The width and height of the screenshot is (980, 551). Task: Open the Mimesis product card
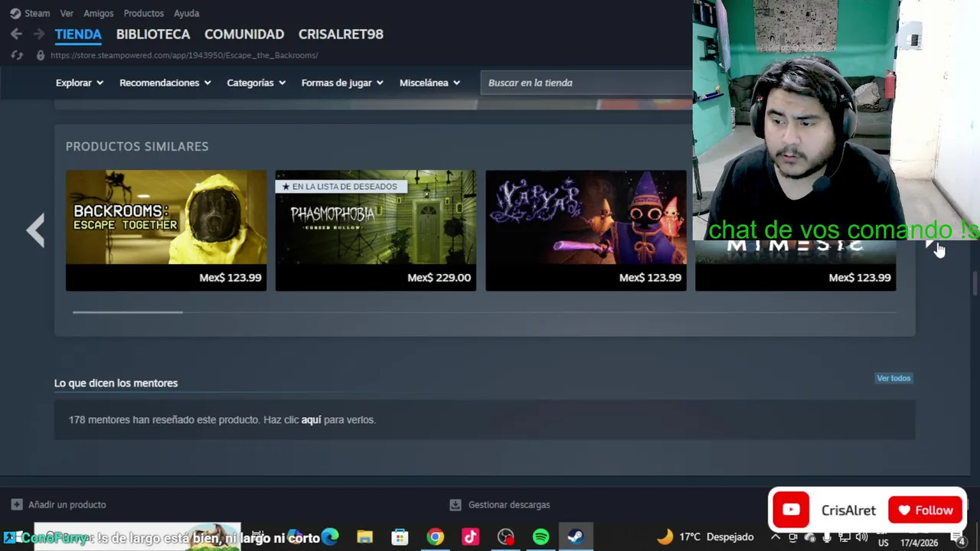pyautogui.click(x=795, y=266)
